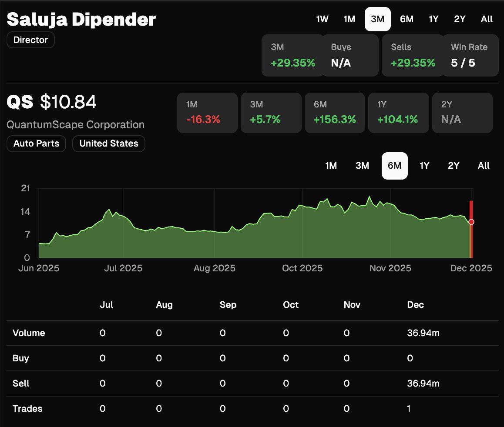
Task: Click the Sep column header
Action: pyautogui.click(x=228, y=305)
